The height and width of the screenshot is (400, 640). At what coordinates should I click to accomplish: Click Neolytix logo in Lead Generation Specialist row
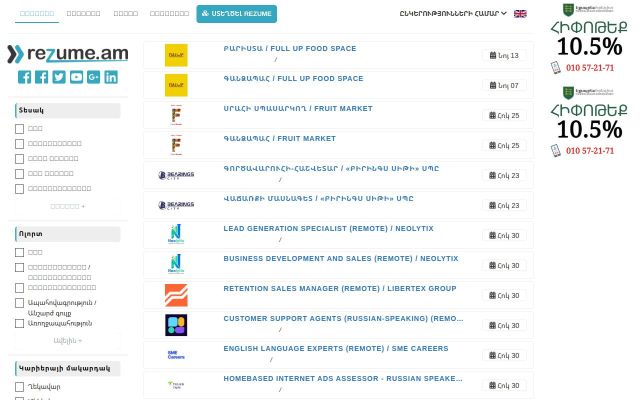(x=176, y=234)
